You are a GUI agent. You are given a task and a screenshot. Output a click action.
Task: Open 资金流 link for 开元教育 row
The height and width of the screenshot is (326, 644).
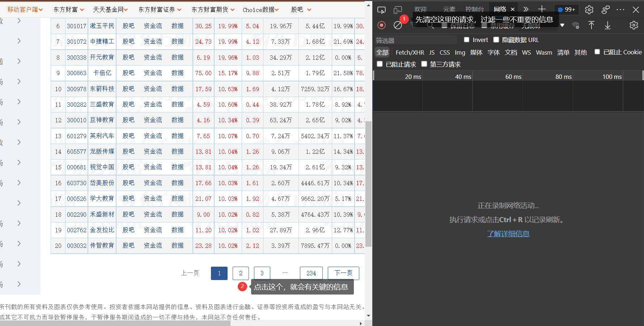pyautogui.click(x=153, y=57)
